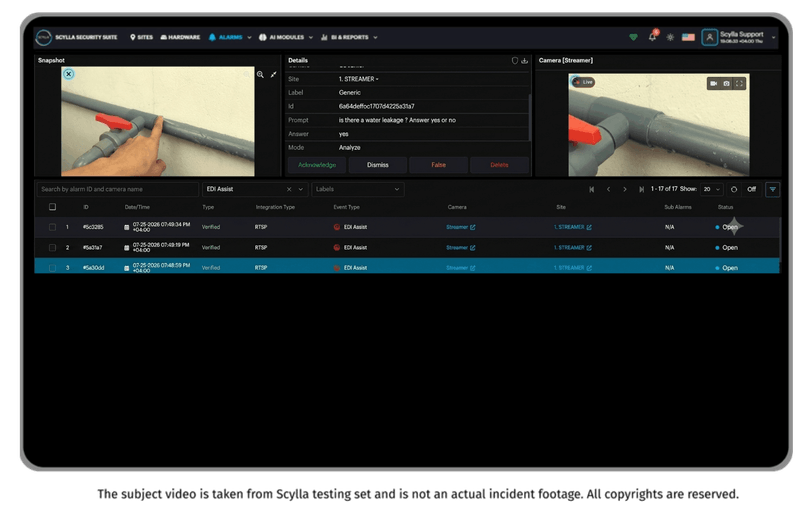Viewport: 812px width, 519px height.
Task: Sort by the Status column header
Action: click(x=725, y=207)
